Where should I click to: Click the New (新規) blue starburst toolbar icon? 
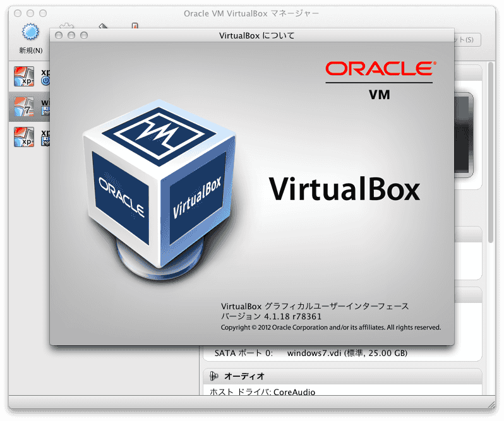coord(30,32)
